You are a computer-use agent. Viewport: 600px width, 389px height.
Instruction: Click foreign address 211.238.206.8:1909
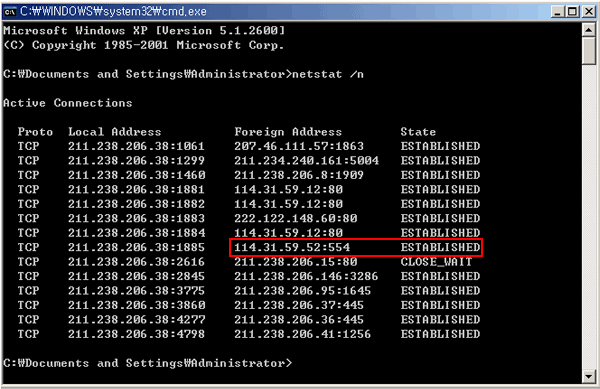tap(299, 175)
